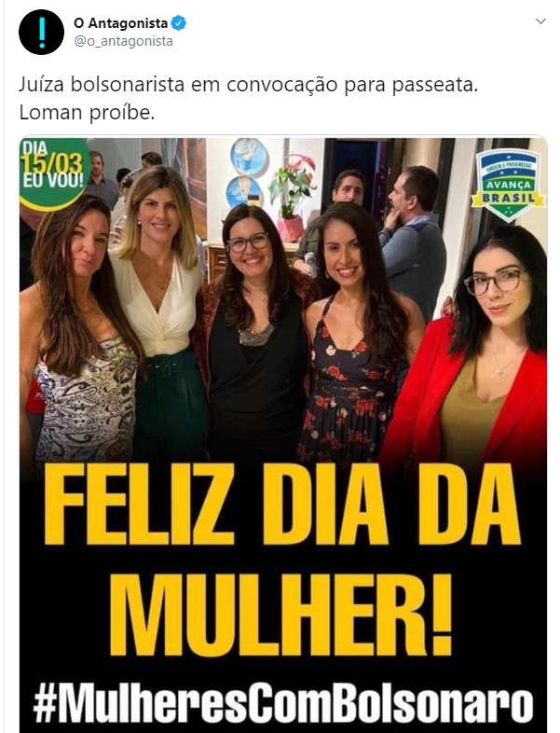Click the man in the gray sweater
560x733 pixels.
tap(412, 243)
